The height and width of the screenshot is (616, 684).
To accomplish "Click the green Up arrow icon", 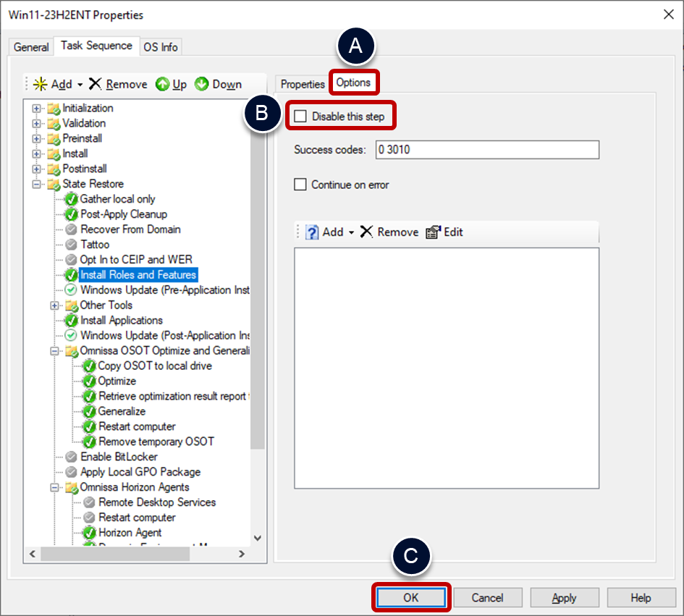I will click(x=162, y=85).
